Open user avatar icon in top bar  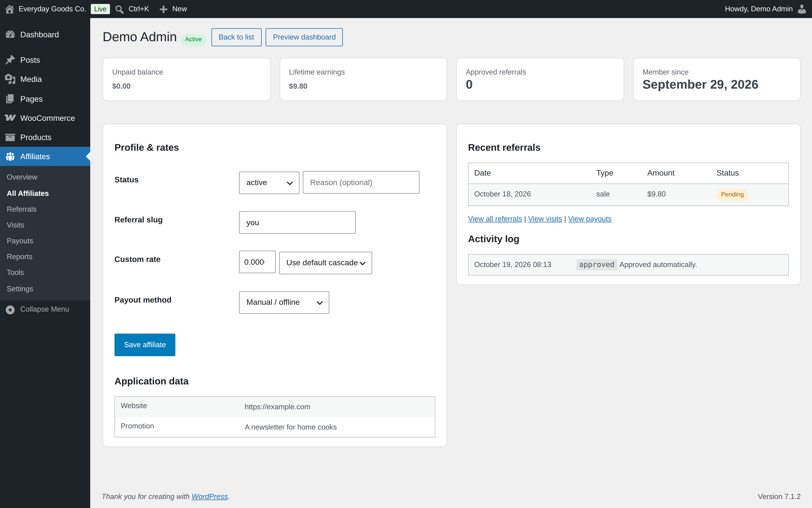[x=802, y=9]
